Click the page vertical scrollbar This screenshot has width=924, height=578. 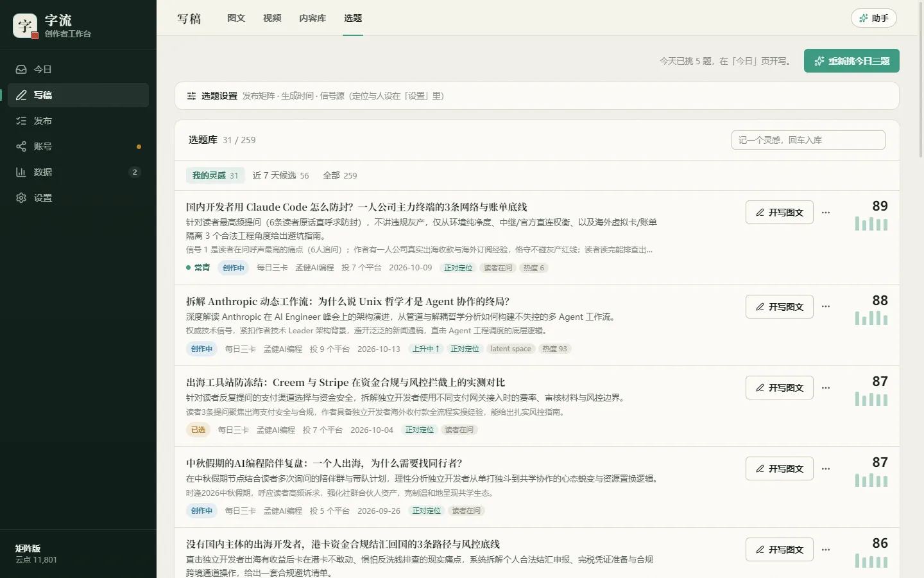[x=921, y=80]
